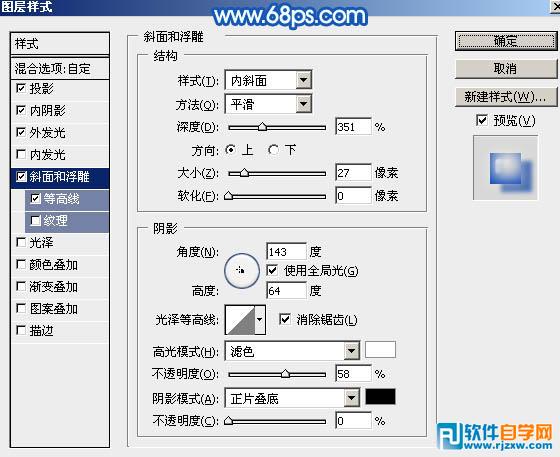Click the blue style preview thumbnail
This screenshot has height=457, width=560.
(x=505, y=167)
